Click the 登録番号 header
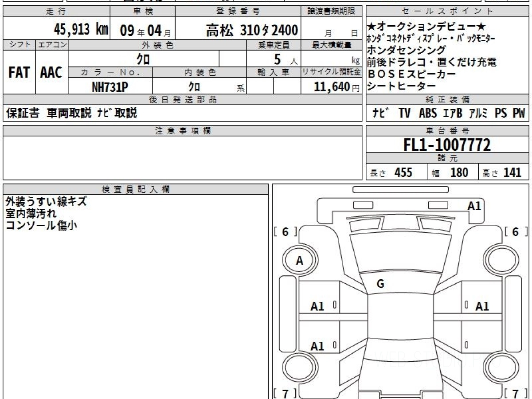The width and height of the screenshot is (532, 399). (238, 12)
